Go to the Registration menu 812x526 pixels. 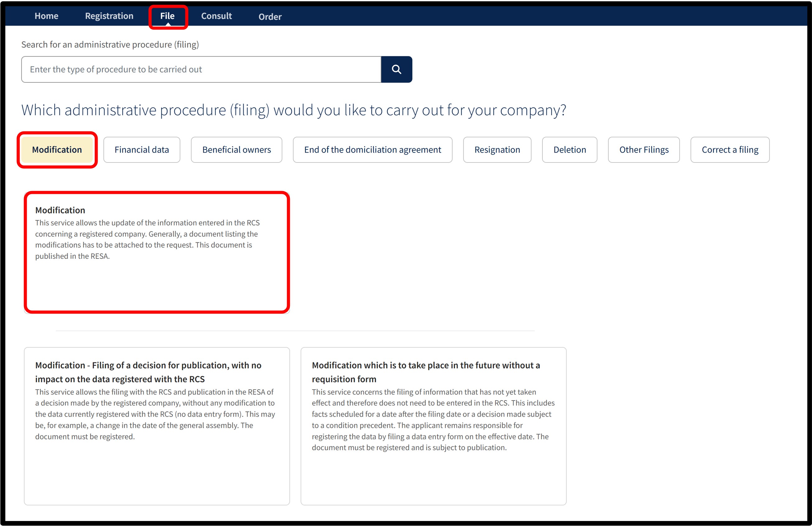[109, 16]
